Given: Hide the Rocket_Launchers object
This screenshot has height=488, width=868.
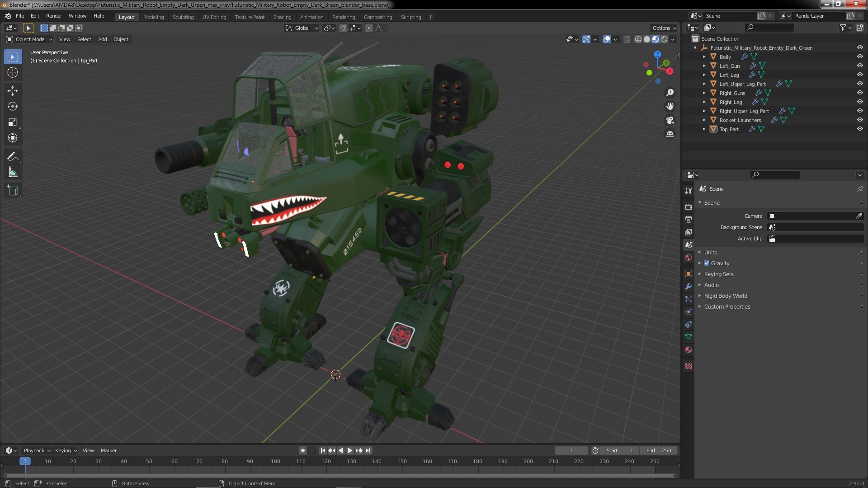Looking at the screenshot, I should pos(860,120).
